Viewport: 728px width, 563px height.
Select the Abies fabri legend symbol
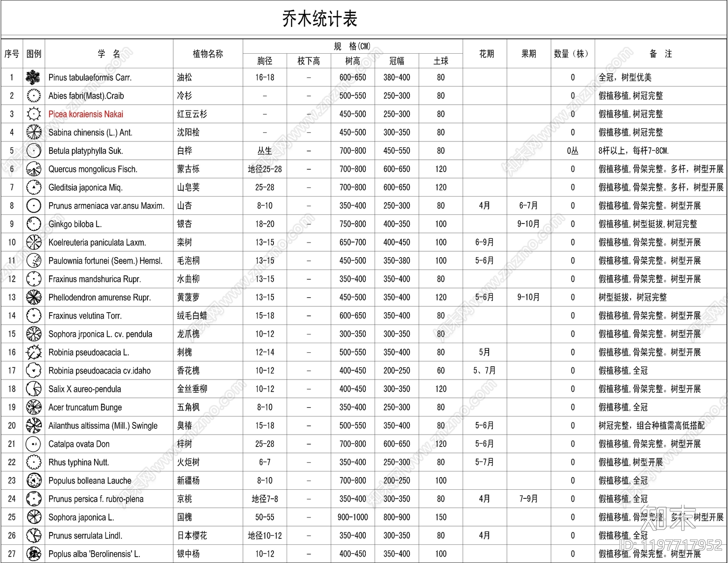[34, 96]
